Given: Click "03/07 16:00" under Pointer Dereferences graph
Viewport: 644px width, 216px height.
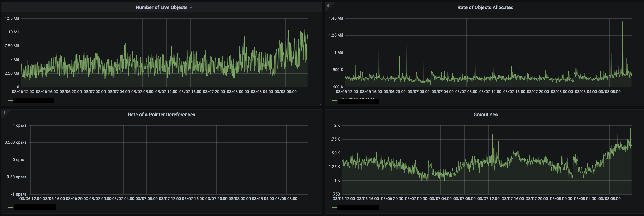Looking at the screenshot, I should 193,199.
